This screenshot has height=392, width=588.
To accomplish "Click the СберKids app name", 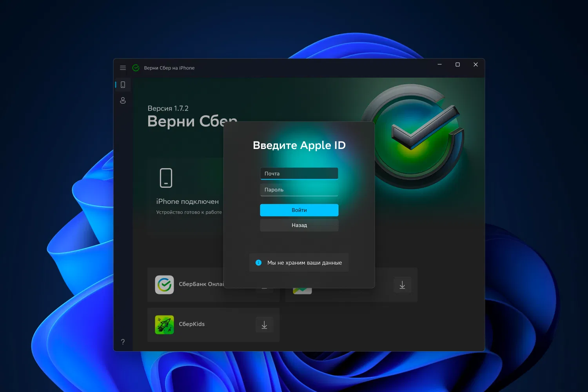I will click(x=192, y=324).
